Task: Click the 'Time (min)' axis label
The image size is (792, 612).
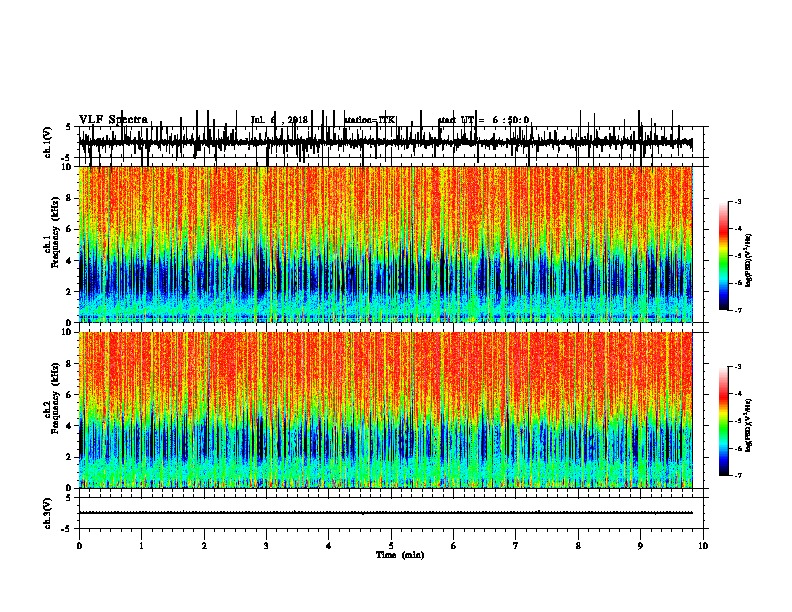Action: (x=400, y=555)
